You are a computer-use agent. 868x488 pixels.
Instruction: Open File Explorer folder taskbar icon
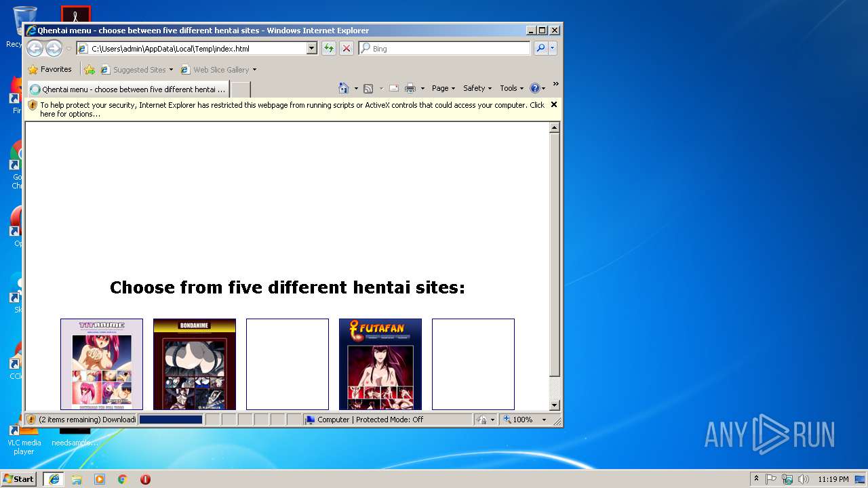coord(77,479)
